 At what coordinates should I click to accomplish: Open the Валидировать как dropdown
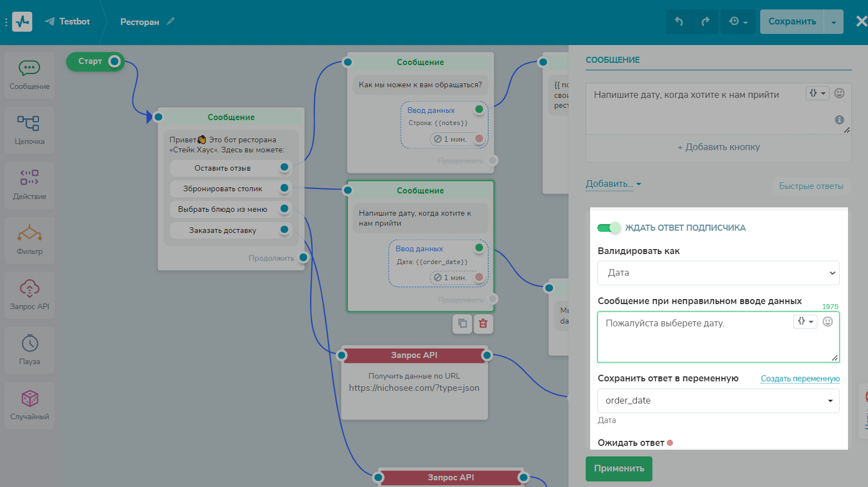coord(718,273)
